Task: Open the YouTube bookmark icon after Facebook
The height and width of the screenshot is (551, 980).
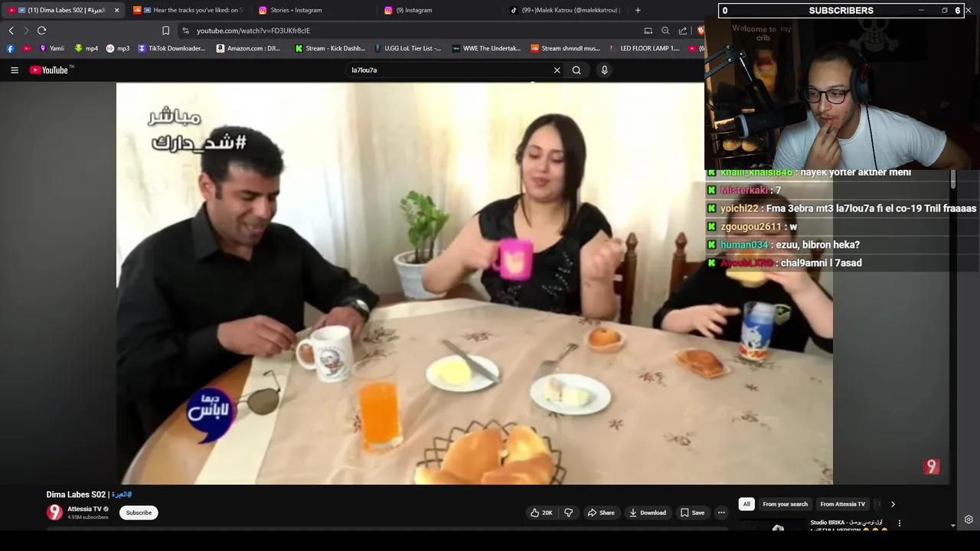Action: coord(27,48)
